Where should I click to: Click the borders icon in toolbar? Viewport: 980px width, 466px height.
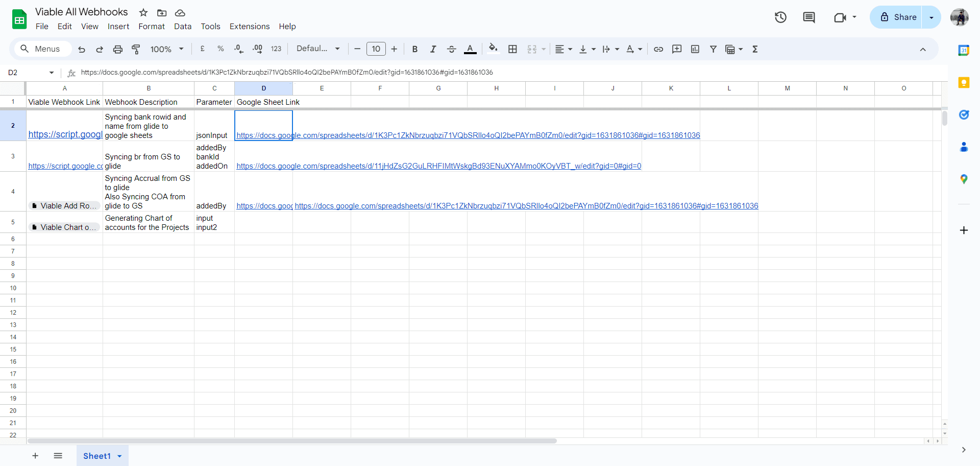click(512, 49)
